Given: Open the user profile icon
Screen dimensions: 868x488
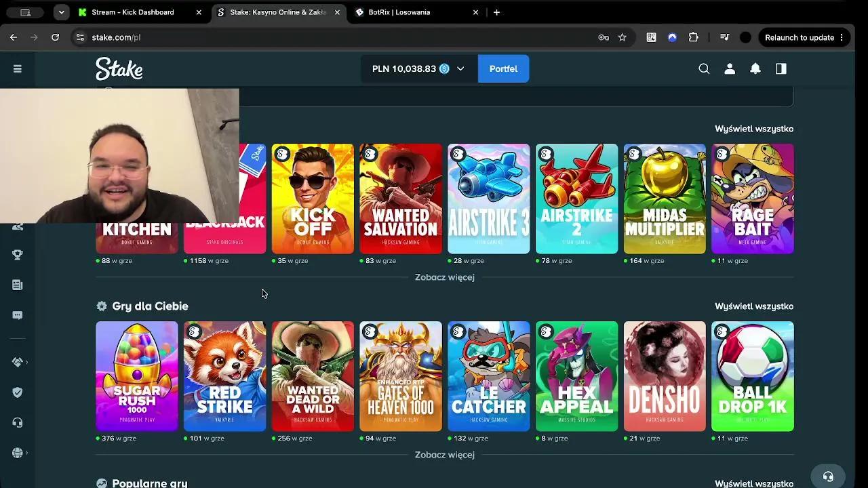Looking at the screenshot, I should pyautogui.click(x=730, y=68).
